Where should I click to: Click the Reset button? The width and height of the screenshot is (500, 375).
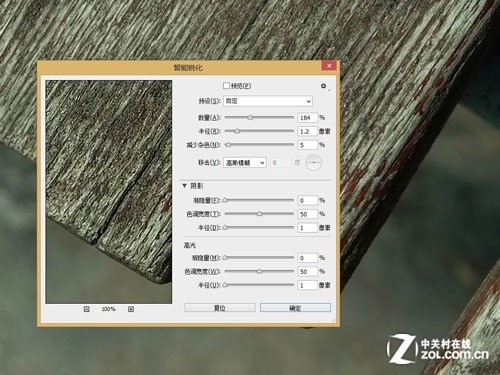coord(220,308)
